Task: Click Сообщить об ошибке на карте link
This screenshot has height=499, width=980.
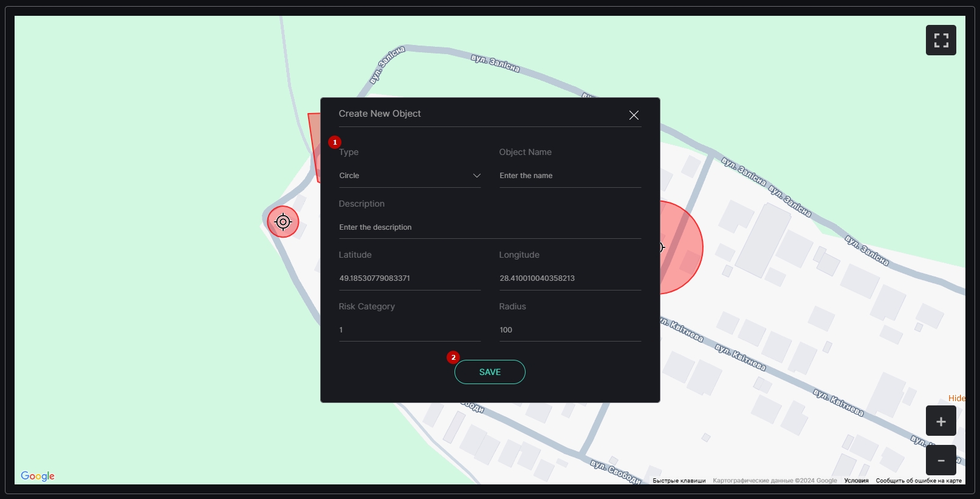Action: [x=919, y=481]
